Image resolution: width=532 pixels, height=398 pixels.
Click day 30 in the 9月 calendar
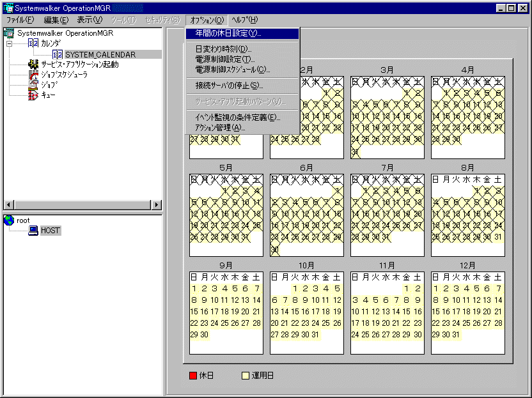pos(204,335)
